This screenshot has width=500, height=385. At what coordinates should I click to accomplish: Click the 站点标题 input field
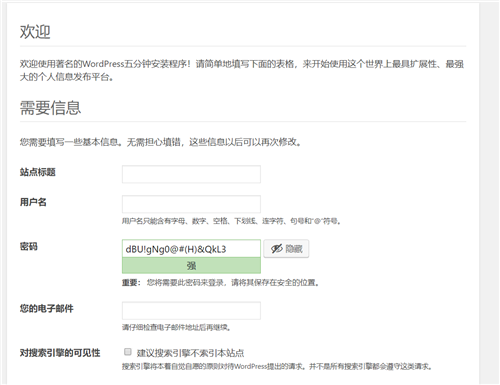[x=191, y=174]
